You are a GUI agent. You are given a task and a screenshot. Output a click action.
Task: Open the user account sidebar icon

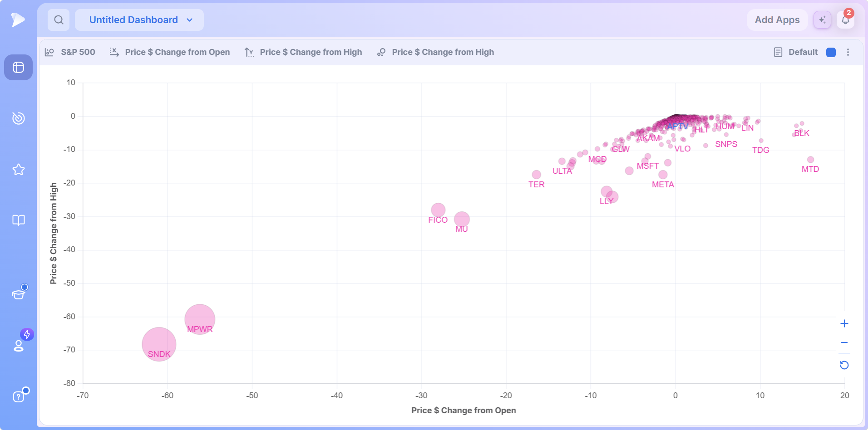(x=18, y=346)
